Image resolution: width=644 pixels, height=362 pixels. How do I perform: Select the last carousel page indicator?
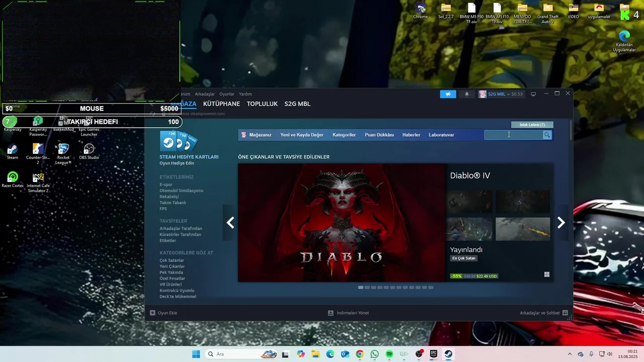(x=431, y=288)
